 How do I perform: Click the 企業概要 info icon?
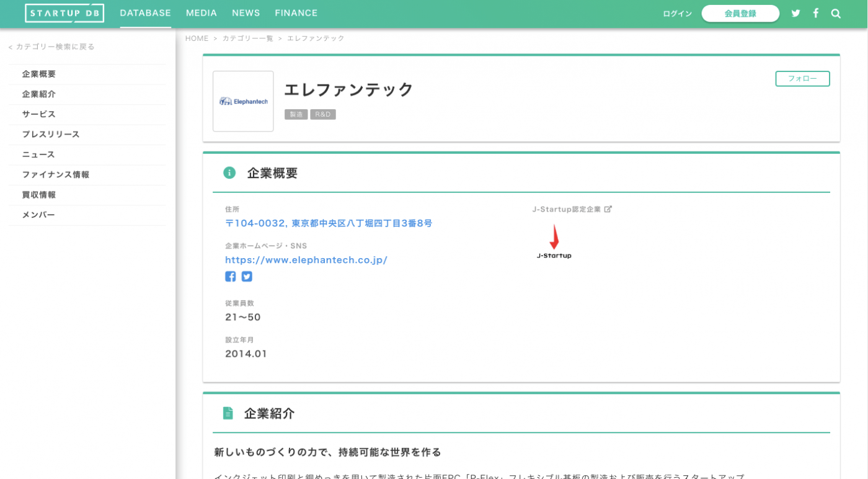point(229,172)
